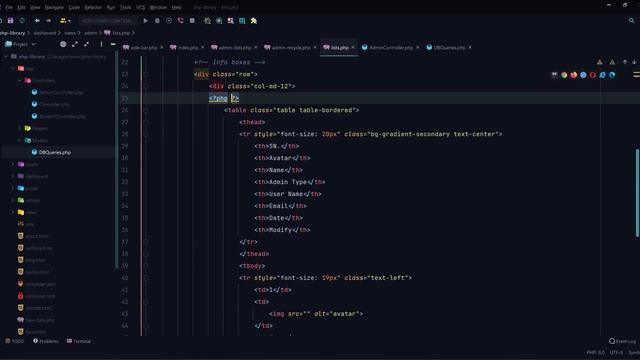This screenshot has height=360, width=640.
Task: Open the Navigate menu
Action: (x=54, y=7)
